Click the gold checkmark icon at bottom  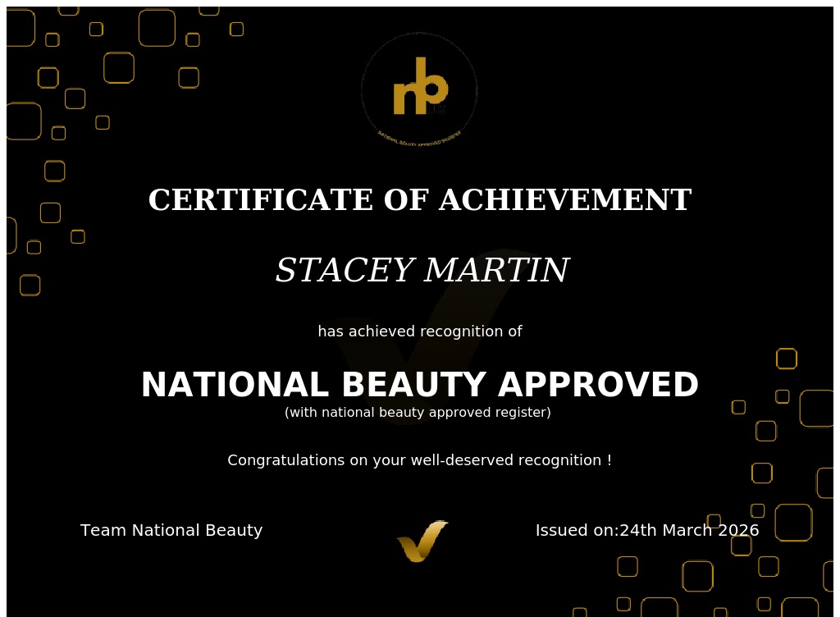(422, 541)
